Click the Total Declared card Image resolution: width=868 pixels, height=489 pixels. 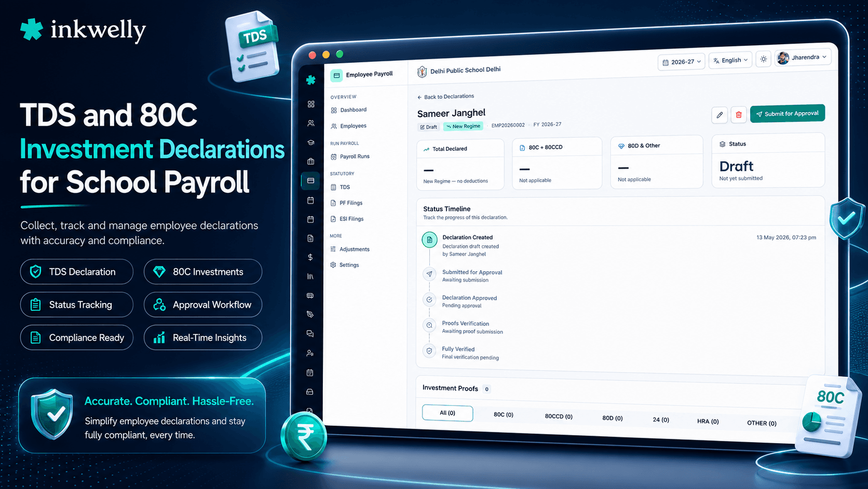coord(460,164)
